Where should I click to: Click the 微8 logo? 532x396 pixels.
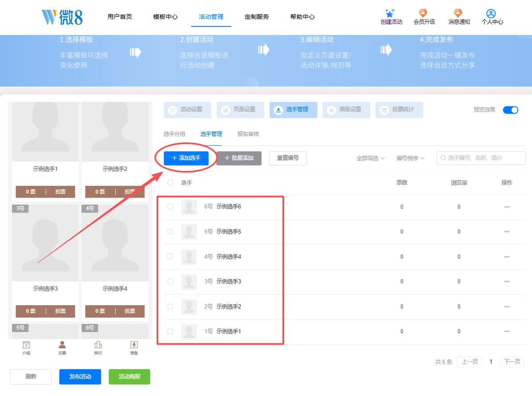point(63,17)
